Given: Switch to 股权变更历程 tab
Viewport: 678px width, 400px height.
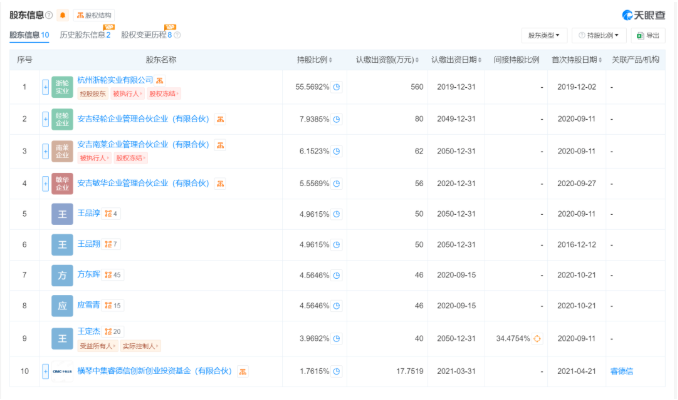Looking at the screenshot, I should 146,35.
